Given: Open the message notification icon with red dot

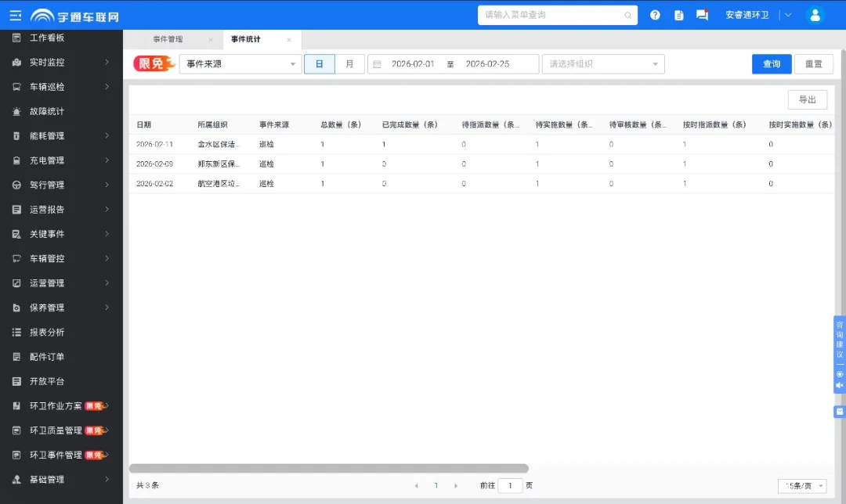Looking at the screenshot, I should (702, 15).
